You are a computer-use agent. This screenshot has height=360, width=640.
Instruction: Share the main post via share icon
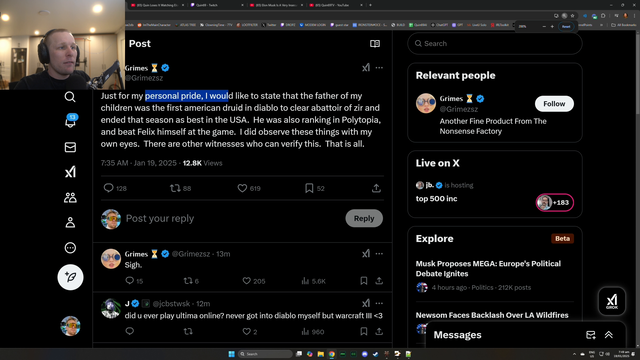tap(376, 188)
